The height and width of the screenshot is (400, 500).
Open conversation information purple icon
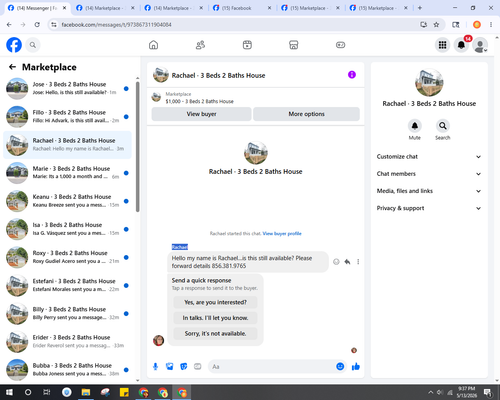[352, 75]
